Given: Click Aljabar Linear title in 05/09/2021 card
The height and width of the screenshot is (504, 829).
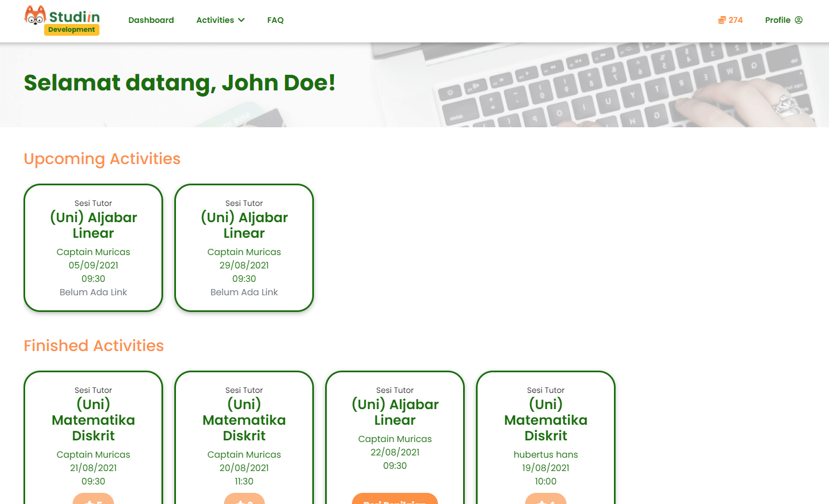Looking at the screenshot, I should 93,225.
